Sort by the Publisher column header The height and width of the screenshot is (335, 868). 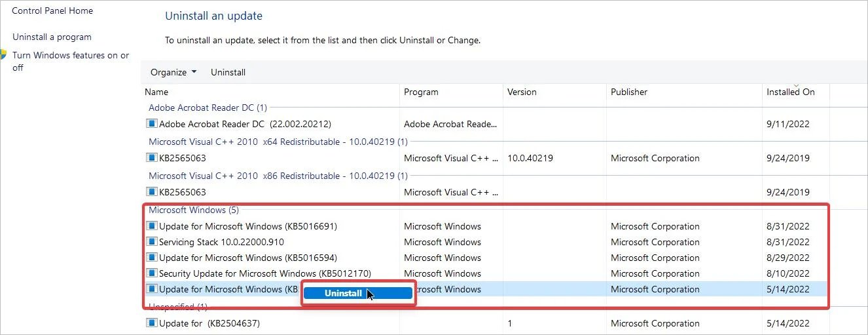[629, 92]
